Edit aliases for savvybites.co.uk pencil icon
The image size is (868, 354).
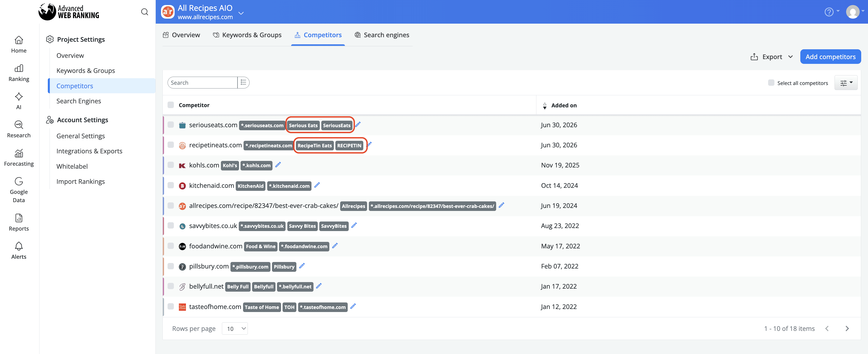pyautogui.click(x=354, y=225)
